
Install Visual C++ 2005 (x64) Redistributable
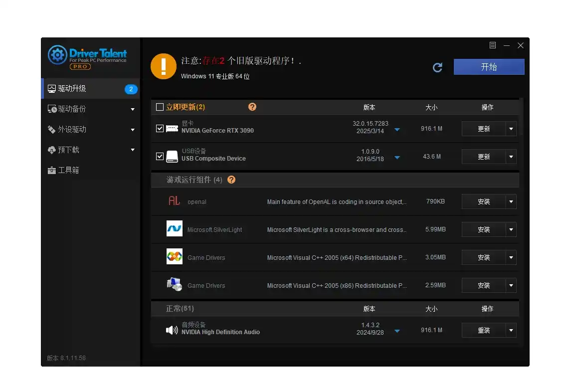pos(484,257)
